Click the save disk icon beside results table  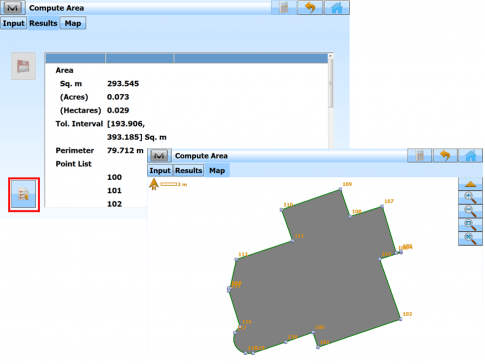click(23, 66)
